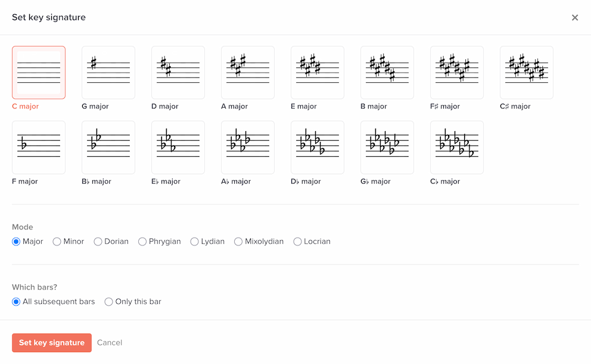Select the G major key signature
Image resolution: width=591 pixels, height=364 pixels.
[108, 73]
